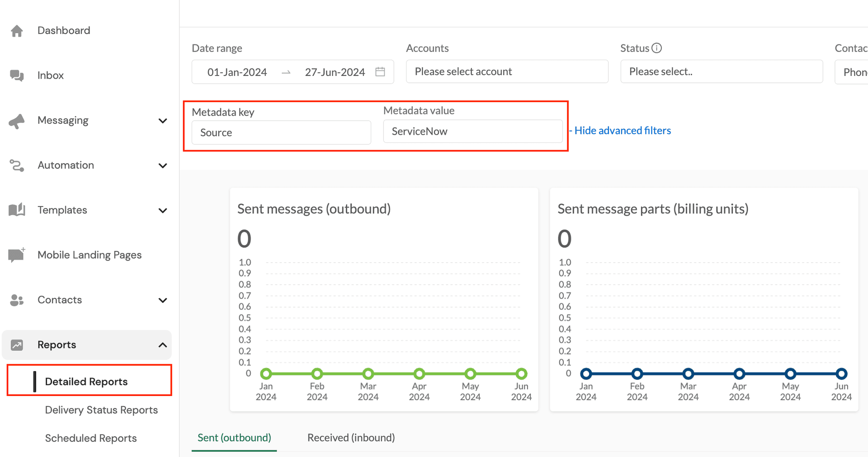Expand the Messaging section chevron
868x457 pixels.
[x=163, y=121]
